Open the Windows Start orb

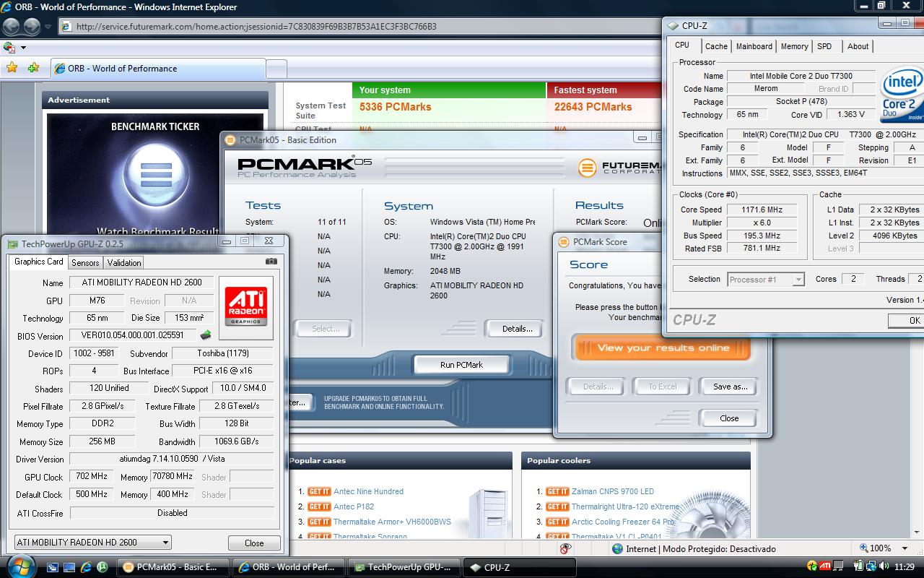pos(19,566)
